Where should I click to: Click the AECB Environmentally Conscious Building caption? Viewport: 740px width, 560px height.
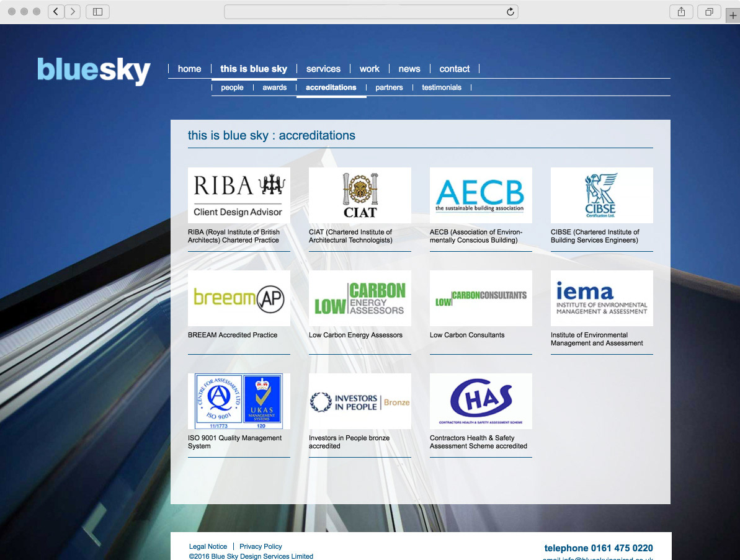point(476,236)
